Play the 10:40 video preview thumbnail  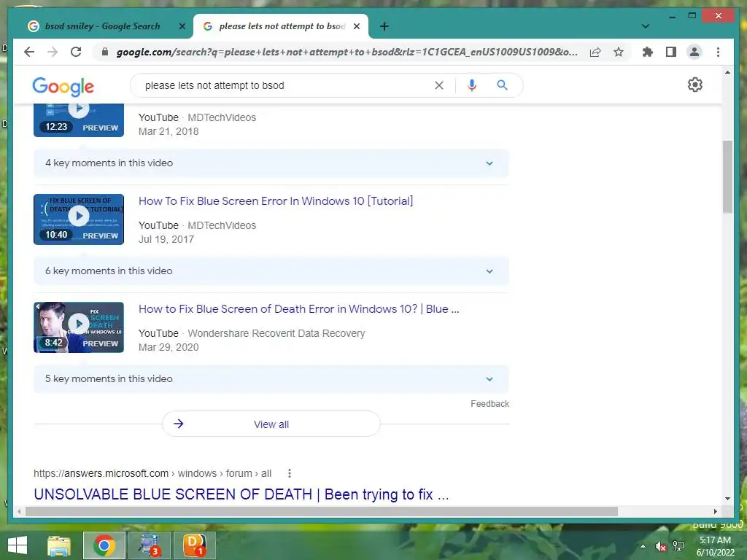pyautogui.click(x=79, y=219)
